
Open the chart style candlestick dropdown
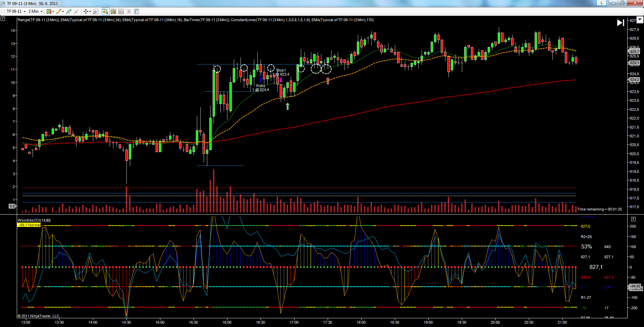coord(50,11)
